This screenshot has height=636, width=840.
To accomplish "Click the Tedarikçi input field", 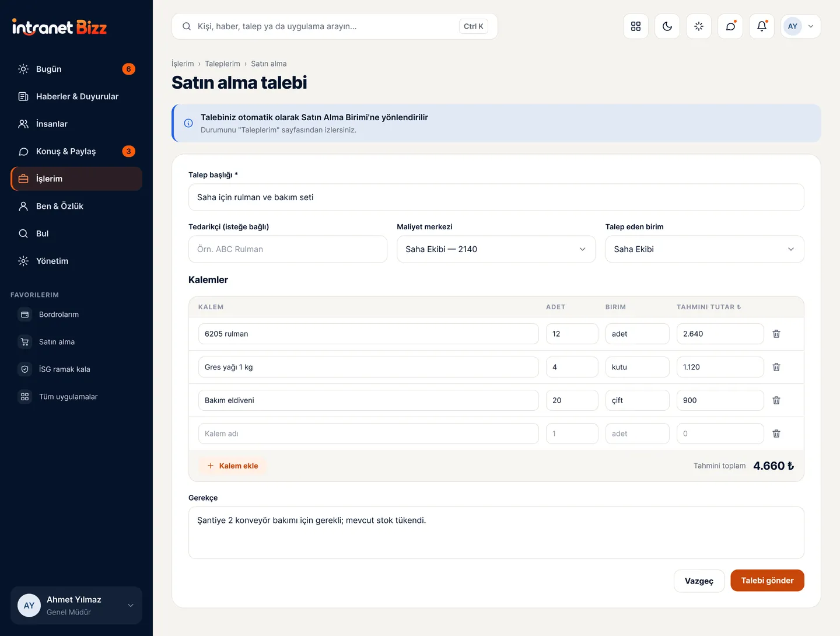I will [288, 249].
